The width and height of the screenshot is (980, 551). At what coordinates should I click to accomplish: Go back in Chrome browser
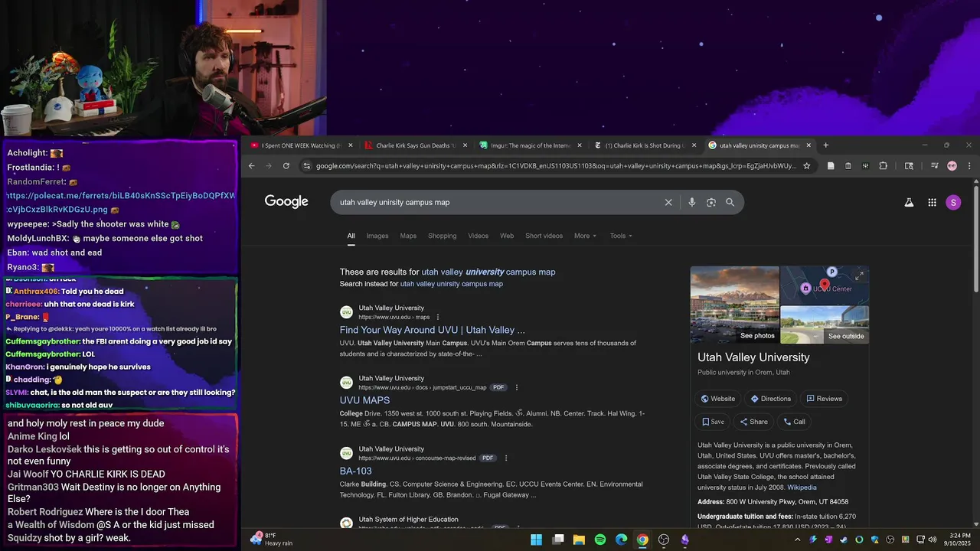(x=251, y=165)
